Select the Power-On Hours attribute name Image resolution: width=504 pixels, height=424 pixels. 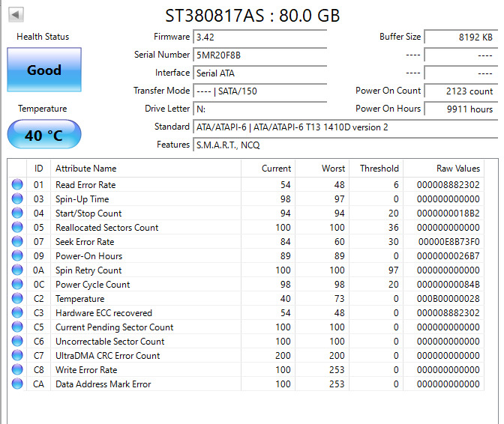click(x=89, y=256)
